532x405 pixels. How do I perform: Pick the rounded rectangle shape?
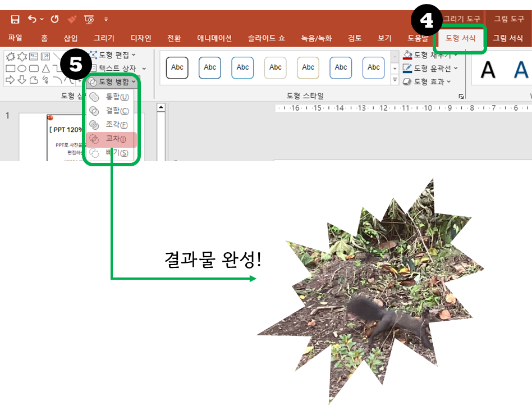click(34, 68)
